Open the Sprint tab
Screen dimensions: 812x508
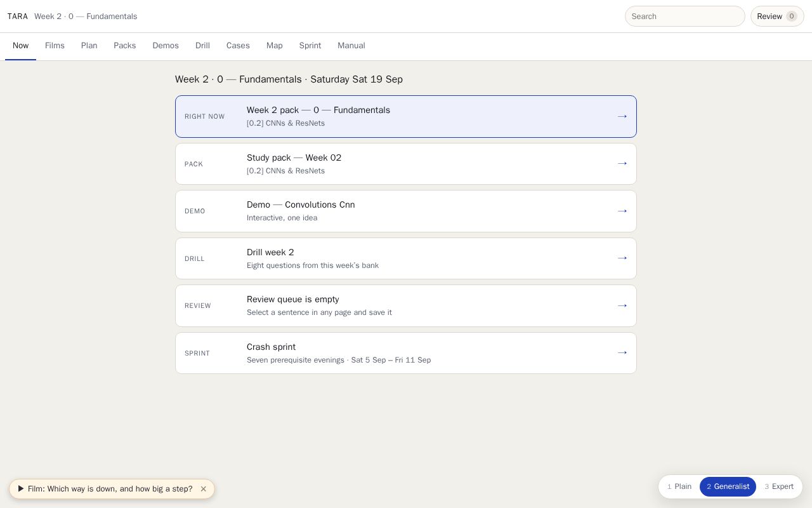(310, 46)
